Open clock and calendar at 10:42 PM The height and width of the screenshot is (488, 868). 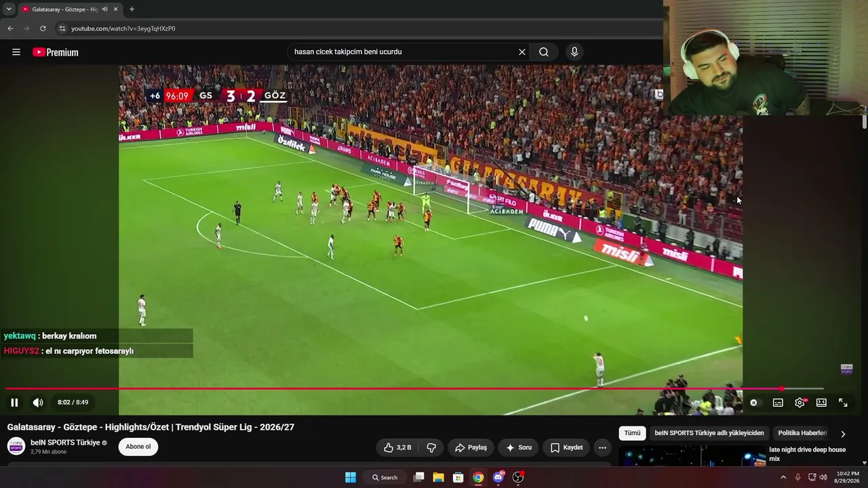[848, 477]
